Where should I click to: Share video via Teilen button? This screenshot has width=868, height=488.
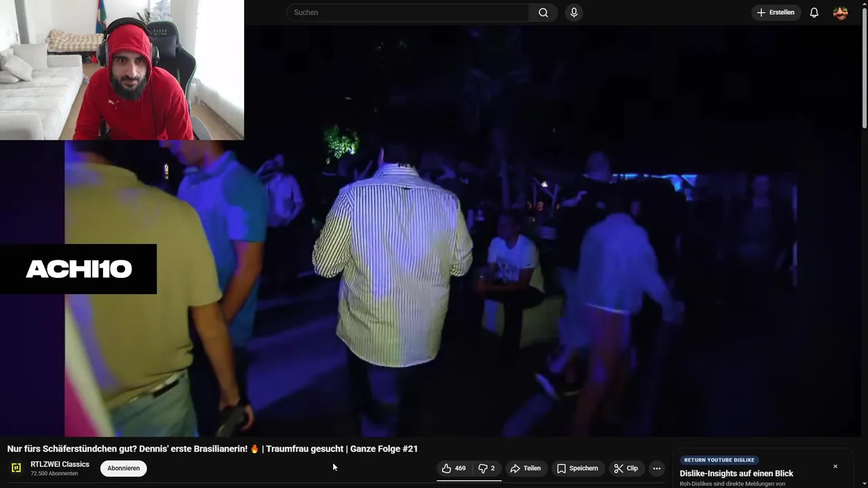(526, 468)
